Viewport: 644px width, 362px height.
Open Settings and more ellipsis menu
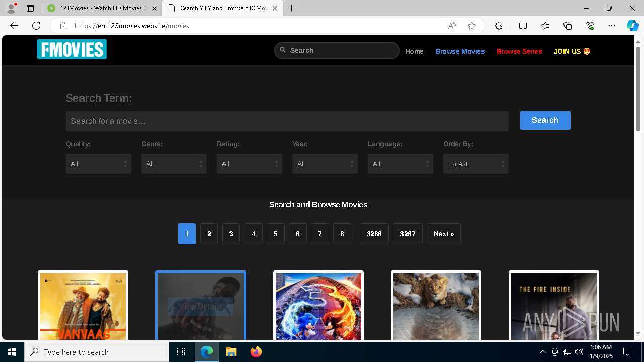[x=612, y=26]
